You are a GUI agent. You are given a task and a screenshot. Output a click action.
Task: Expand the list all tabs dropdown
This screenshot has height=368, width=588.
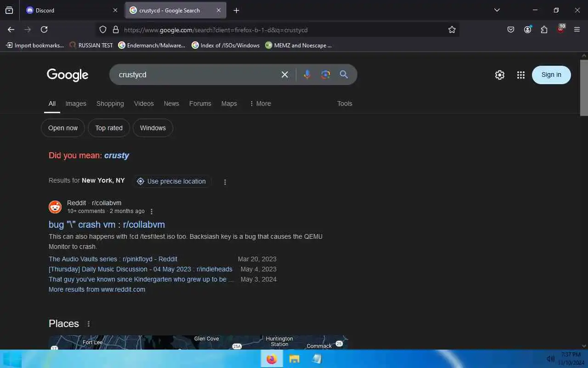[x=497, y=10]
